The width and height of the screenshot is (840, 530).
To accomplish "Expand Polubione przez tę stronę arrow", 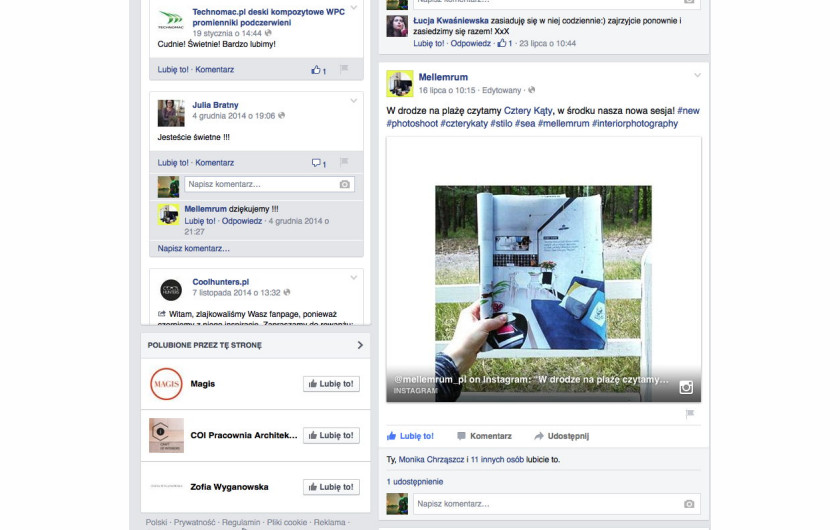I will point(360,345).
